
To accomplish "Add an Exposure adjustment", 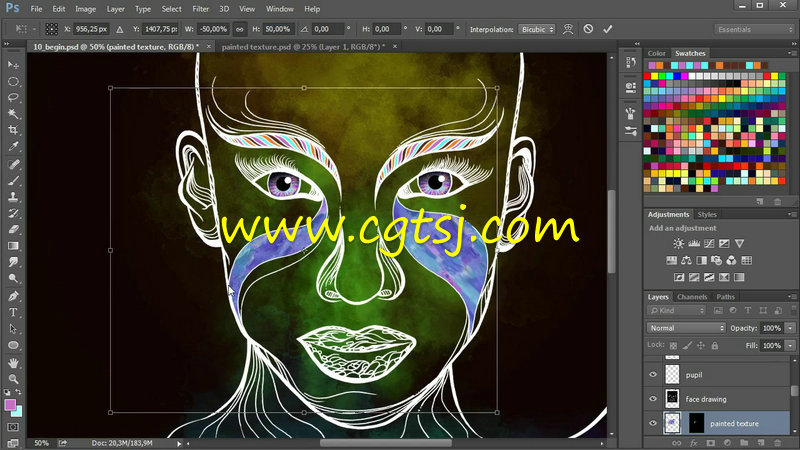I will point(724,243).
